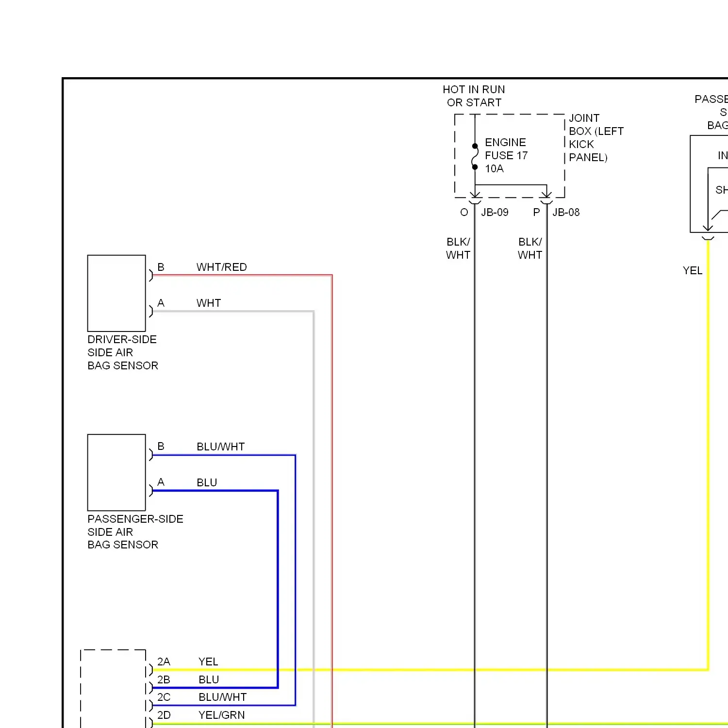The height and width of the screenshot is (728, 728).
Task: Select the YEL/GRN label beside pin 2D
Action: 221,715
